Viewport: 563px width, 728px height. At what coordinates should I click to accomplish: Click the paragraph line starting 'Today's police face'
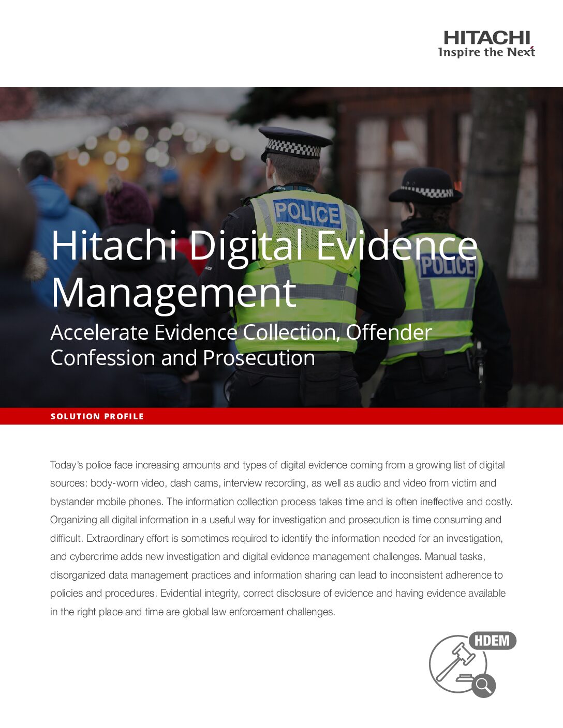coord(277,465)
